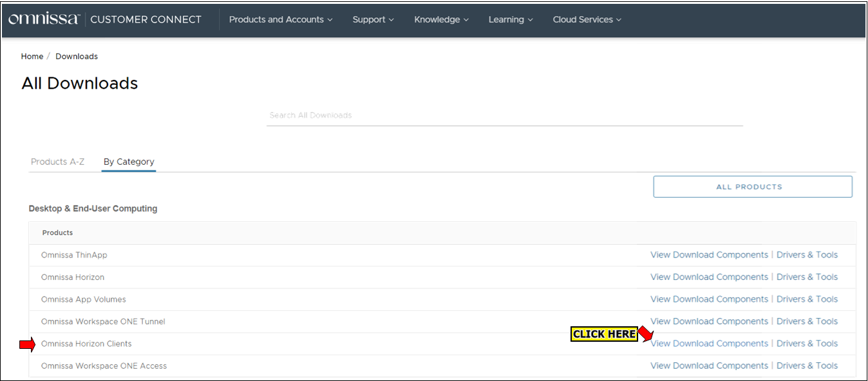Open Drivers & Tools for Horizon Clients
868x381 pixels.
807,344
